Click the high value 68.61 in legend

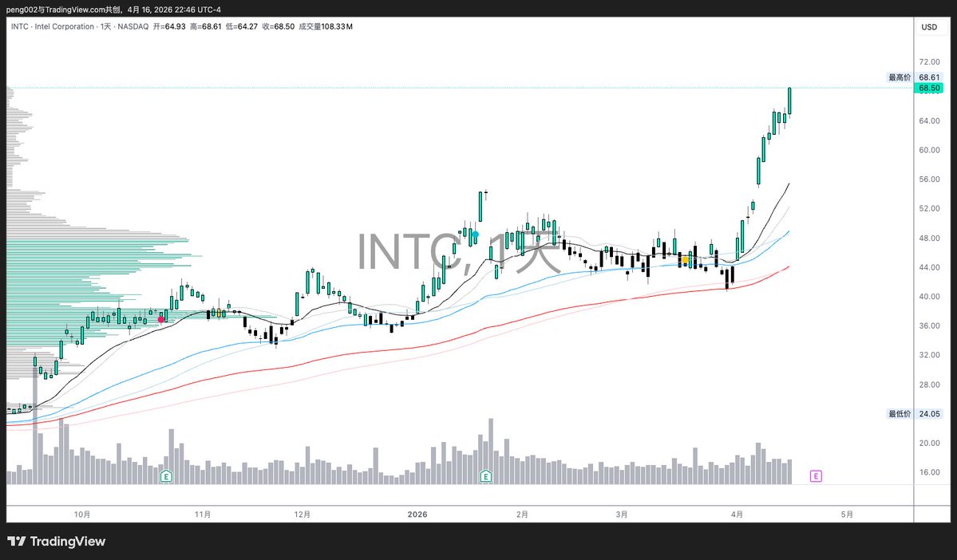click(212, 27)
